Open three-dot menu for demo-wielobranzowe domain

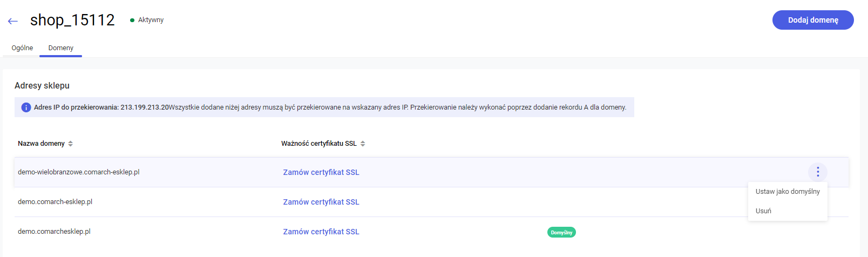(x=818, y=172)
